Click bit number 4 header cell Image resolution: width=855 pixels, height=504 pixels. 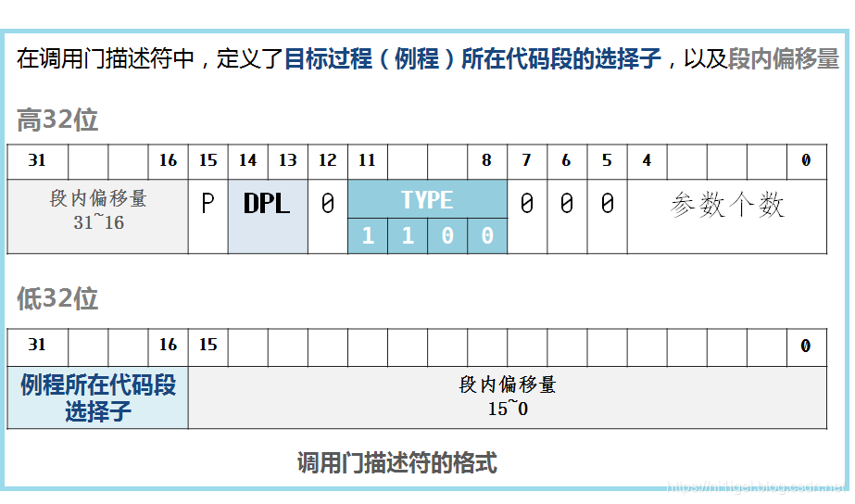pos(647,161)
